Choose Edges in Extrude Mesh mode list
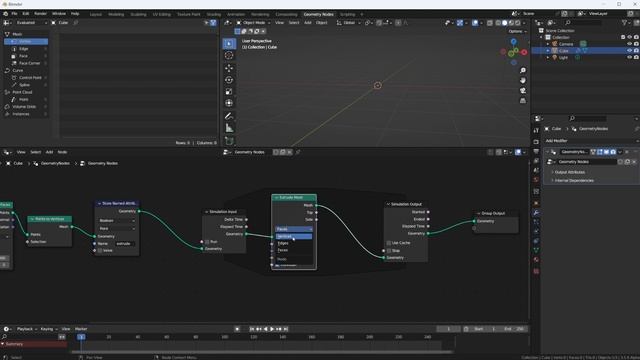This screenshot has height=360, width=640. pos(294,243)
